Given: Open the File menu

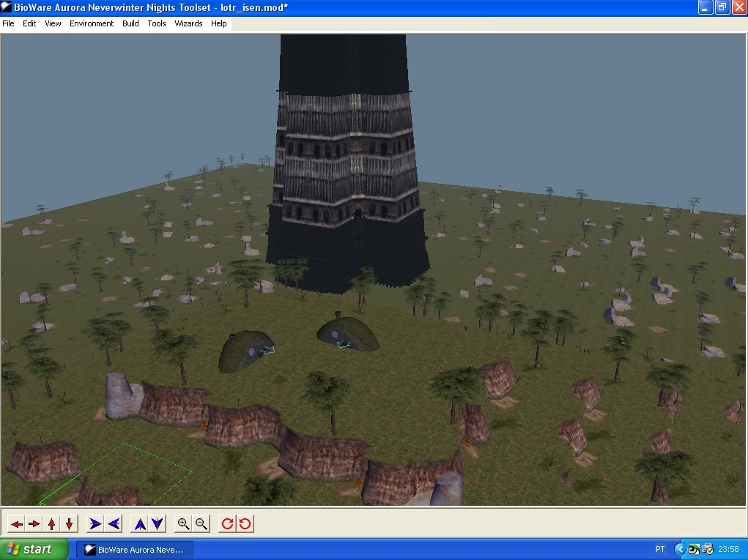Looking at the screenshot, I should tap(8, 23).
